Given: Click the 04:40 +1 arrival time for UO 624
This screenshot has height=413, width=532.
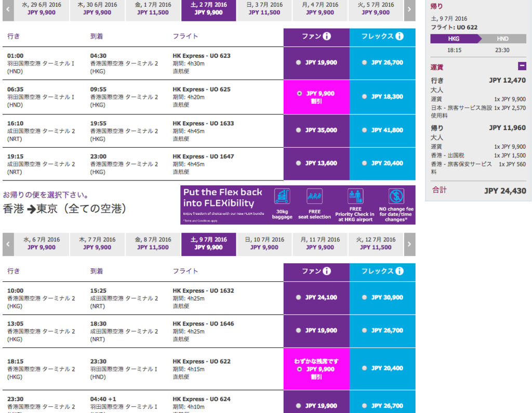Looking at the screenshot, I should (x=103, y=399).
